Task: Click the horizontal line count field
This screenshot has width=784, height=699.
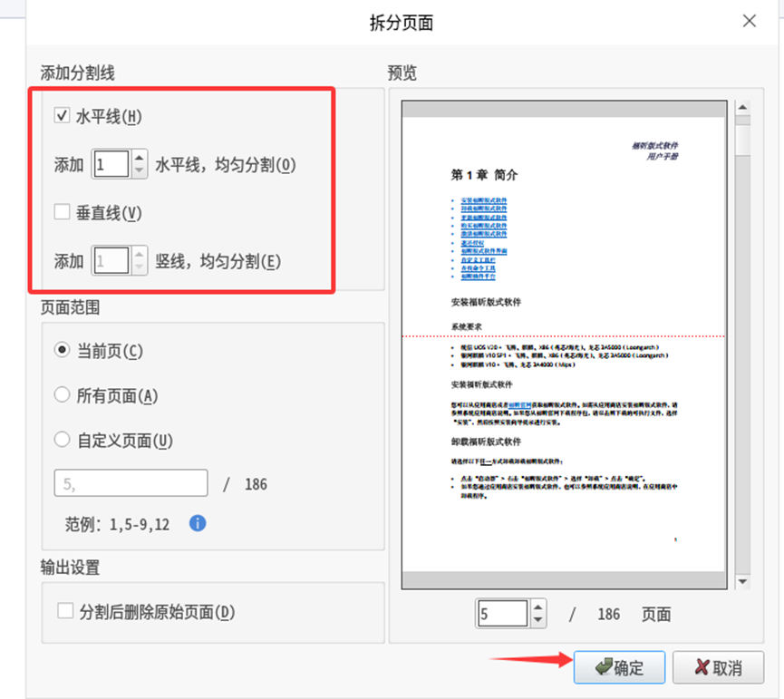Action: coord(111,164)
